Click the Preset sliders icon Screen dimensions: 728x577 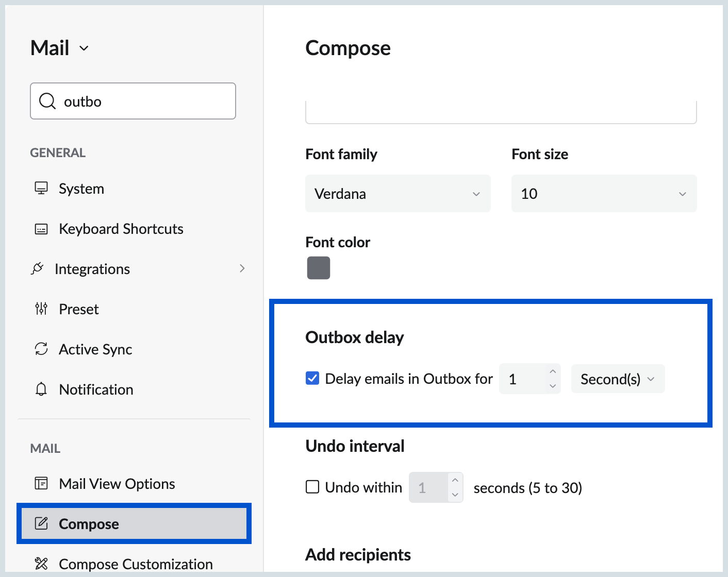pos(41,309)
